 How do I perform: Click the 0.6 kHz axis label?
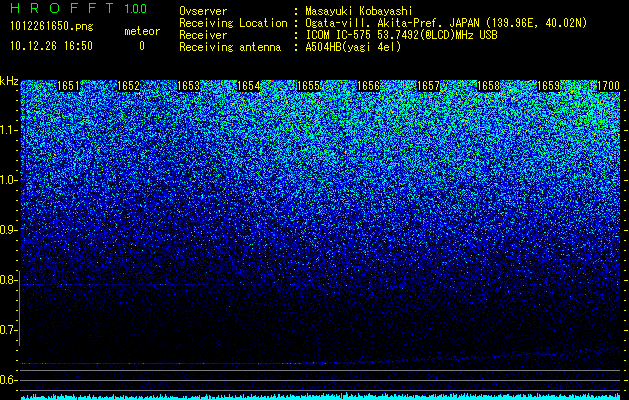(7, 380)
